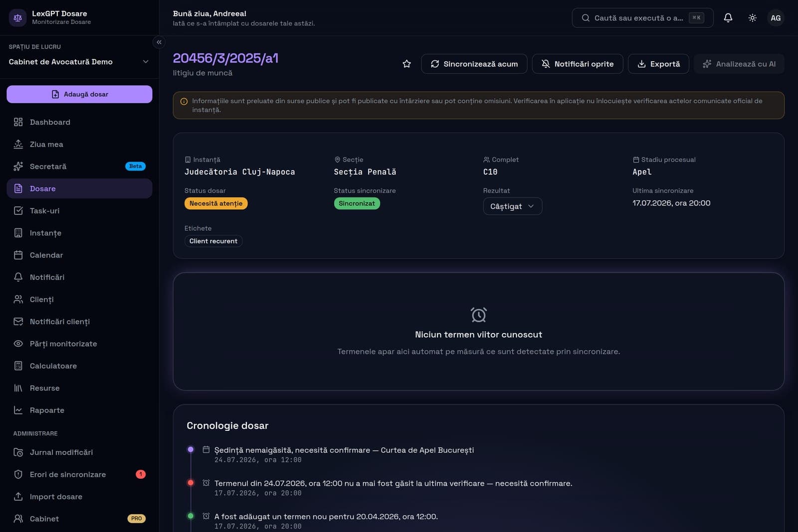Open Dashboard from sidebar
Screen dimensions: 798x532
pos(79,122)
